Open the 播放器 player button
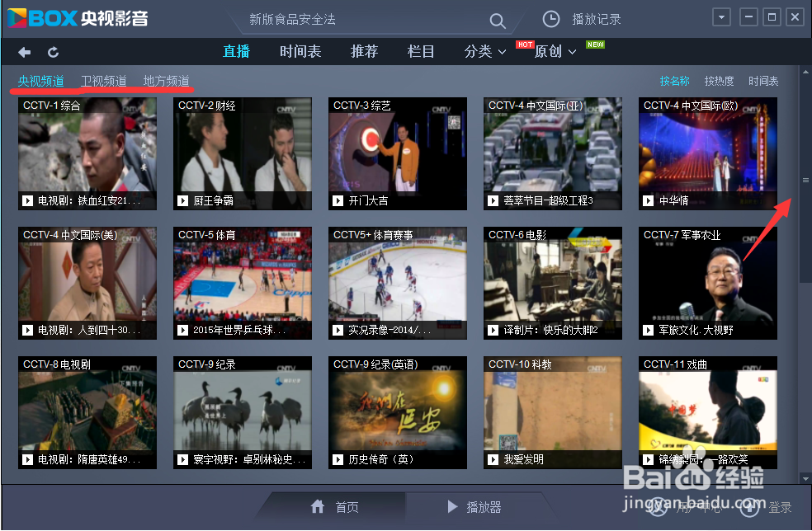Viewport: 812px width, 531px height. click(x=474, y=506)
